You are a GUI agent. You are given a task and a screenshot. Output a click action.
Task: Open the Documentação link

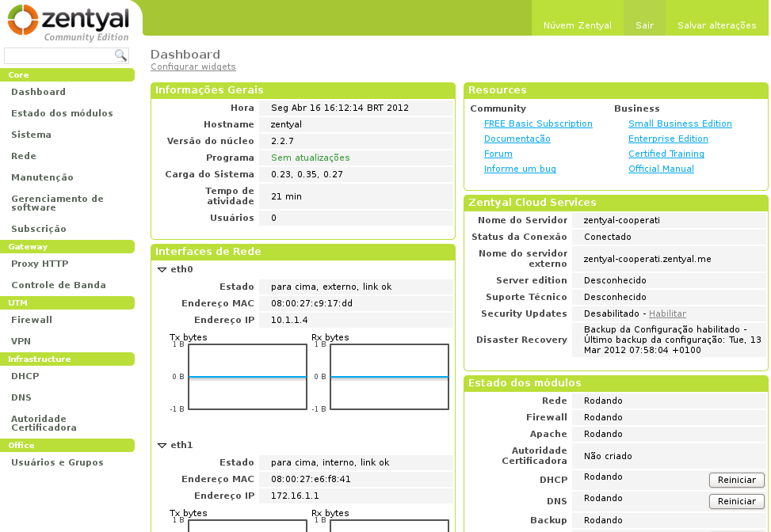click(517, 139)
